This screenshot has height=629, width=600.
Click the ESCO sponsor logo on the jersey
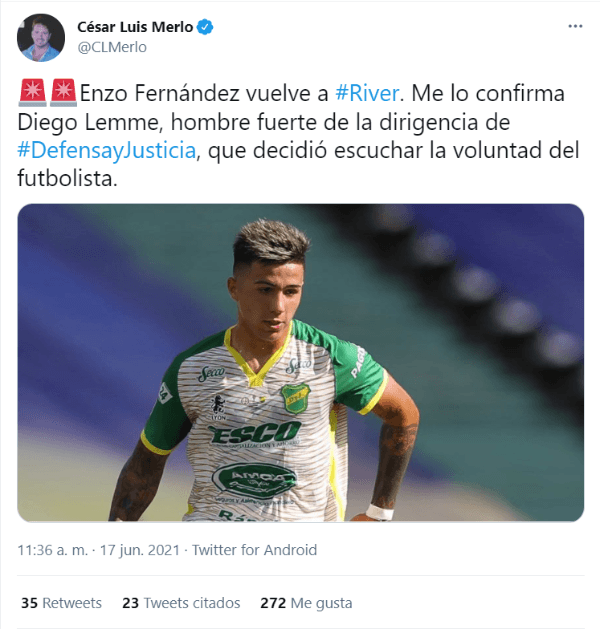[255, 434]
